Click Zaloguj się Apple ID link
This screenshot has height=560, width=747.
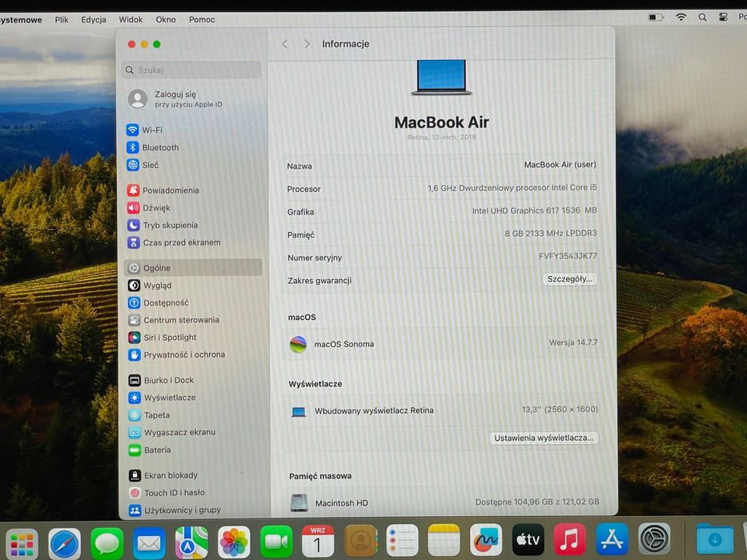pyautogui.click(x=176, y=99)
